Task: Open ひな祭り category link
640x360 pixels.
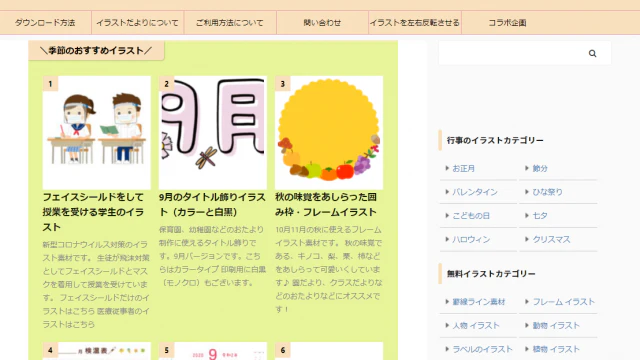Action: click(x=547, y=192)
